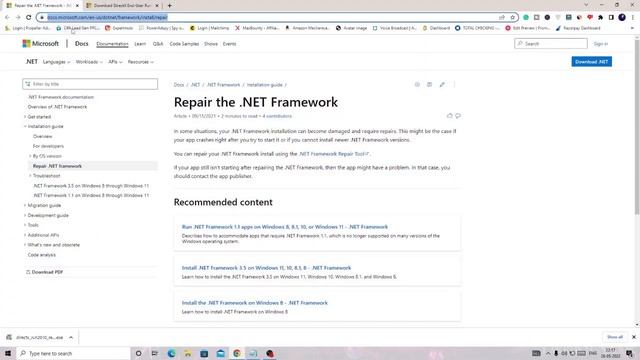The height and width of the screenshot is (360, 640).
Task: Open the Shows menu item
Action: click(x=211, y=44)
